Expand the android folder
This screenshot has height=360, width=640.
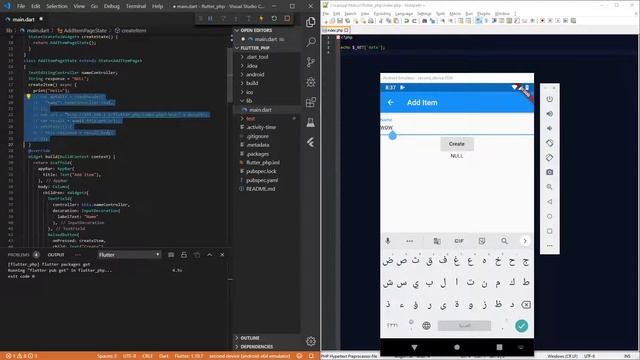pyautogui.click(x=255, y=74)
